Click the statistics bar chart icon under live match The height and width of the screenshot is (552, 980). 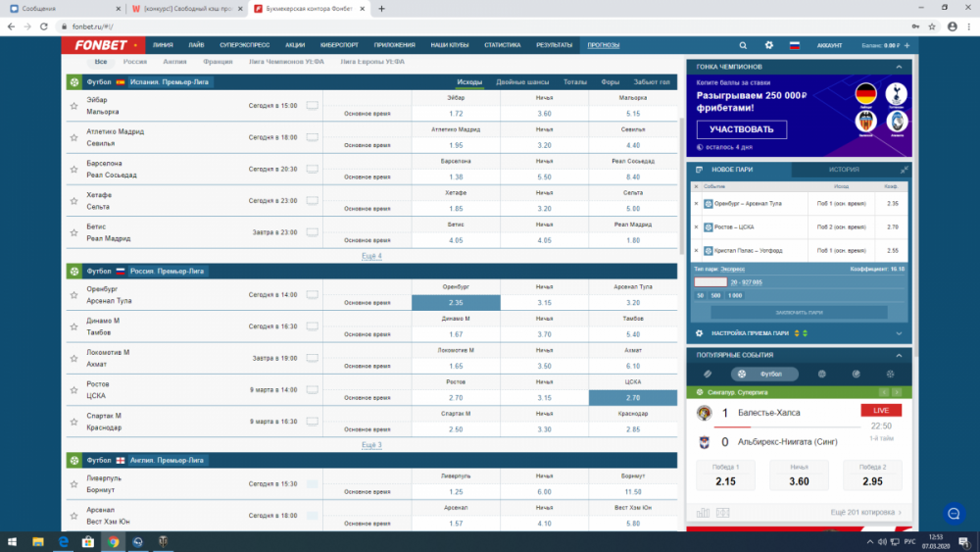point(703,512)
